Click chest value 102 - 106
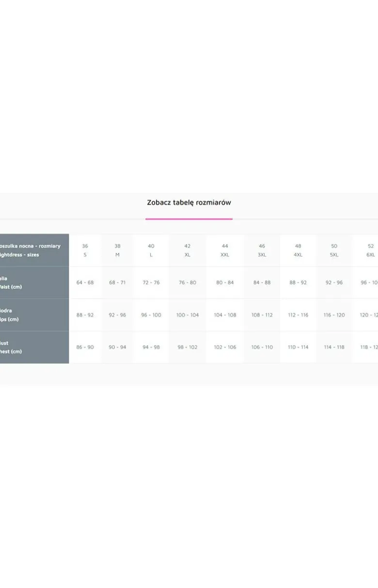 coord(225,347)
